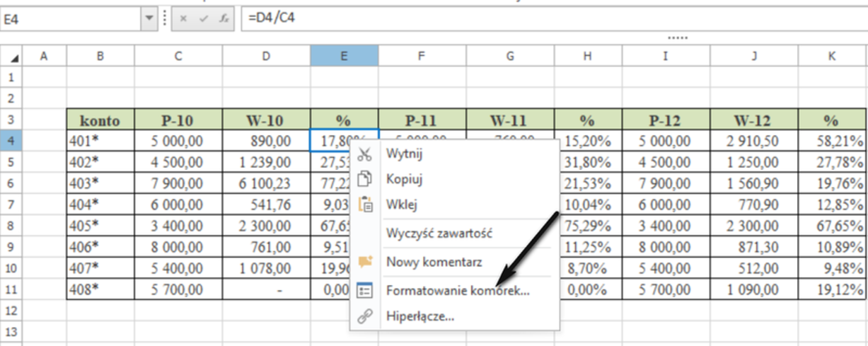The height and width of the screenshot is (346, 868).
Task: Click the Name Box showing E4
Action: click(69, 18)
